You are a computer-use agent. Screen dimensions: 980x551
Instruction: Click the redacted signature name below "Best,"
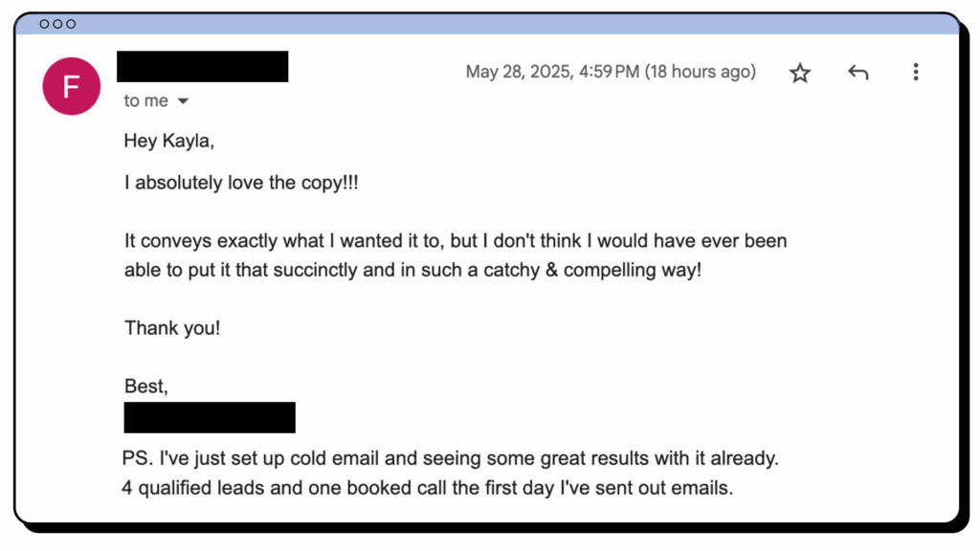tap(210, 418)
